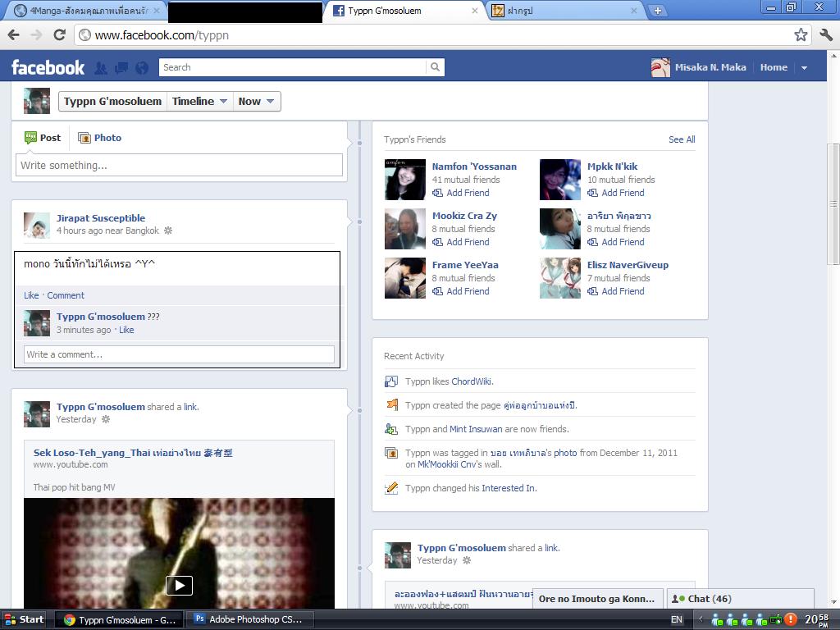Open the Now dropdown

point(257,101)
